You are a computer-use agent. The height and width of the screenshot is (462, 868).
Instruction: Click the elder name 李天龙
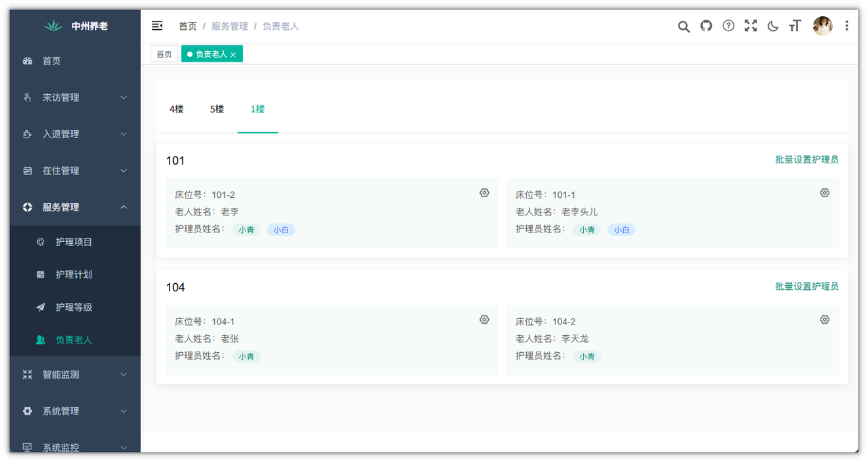tap(575, 339)
